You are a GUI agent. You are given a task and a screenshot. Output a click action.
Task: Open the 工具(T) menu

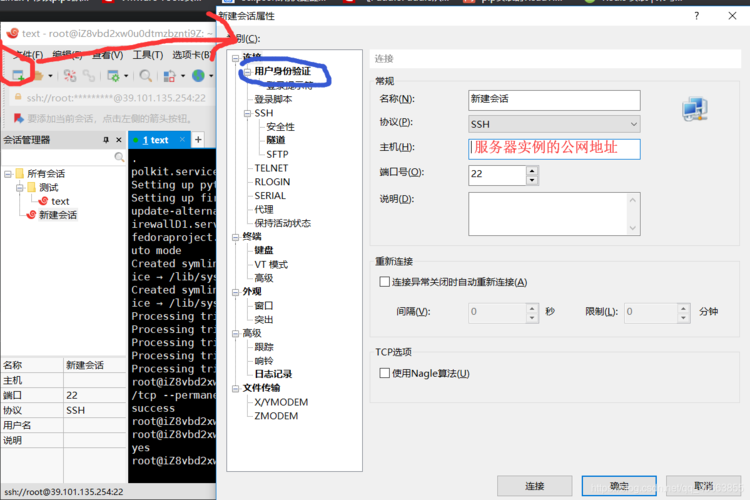[x=148, y=55]
